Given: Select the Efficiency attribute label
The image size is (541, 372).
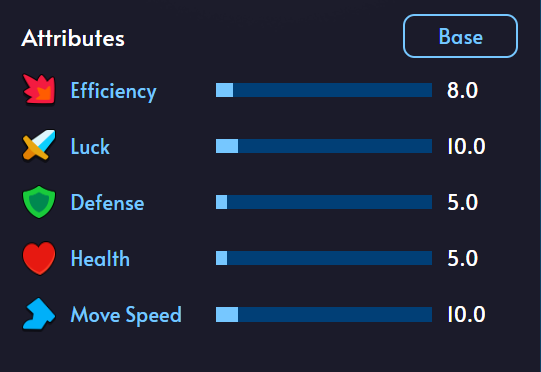Looking at the screenshot, I should [x=114, y=91].
